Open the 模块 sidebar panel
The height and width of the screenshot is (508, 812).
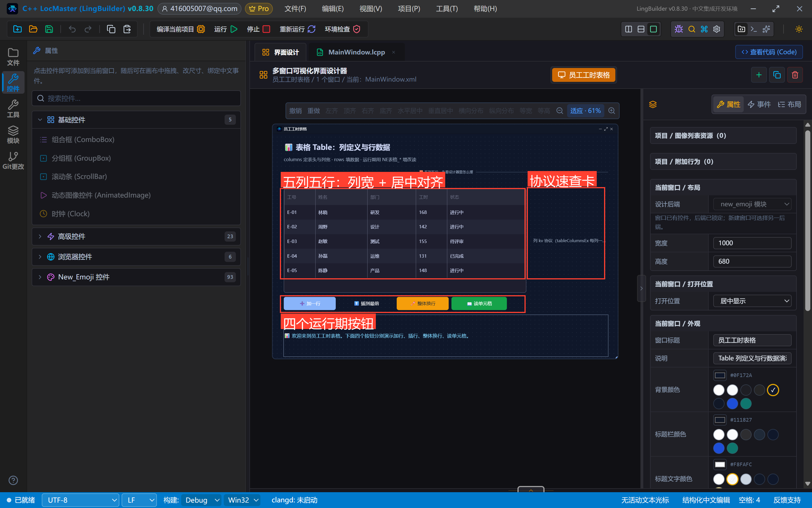(x=13, y=134)
